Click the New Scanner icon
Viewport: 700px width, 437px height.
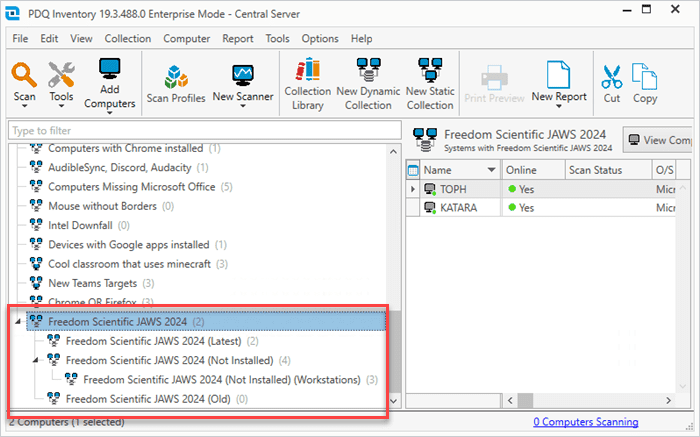(243, 75)
